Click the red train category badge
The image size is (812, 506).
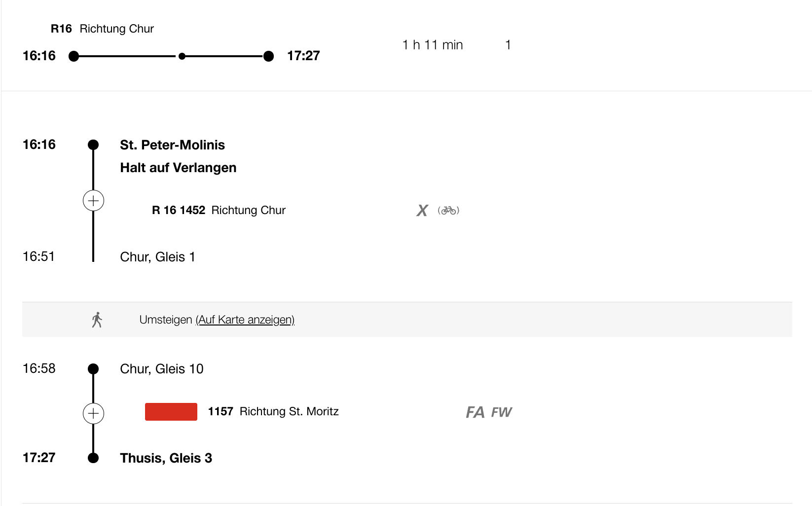click(x=171, y=412)
